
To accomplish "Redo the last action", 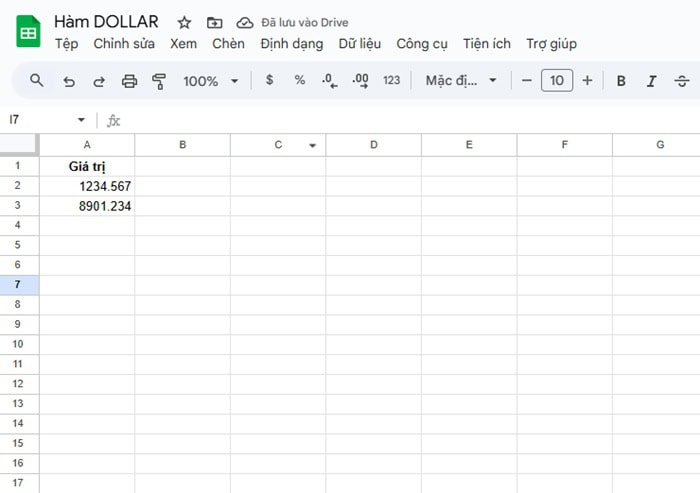I will 99,81.
